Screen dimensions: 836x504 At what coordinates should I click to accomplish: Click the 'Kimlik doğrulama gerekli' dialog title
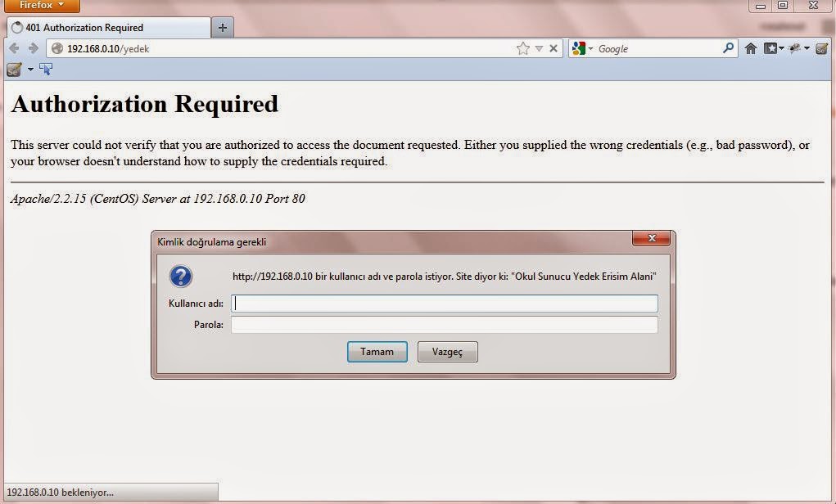click(x=212, y=242)
